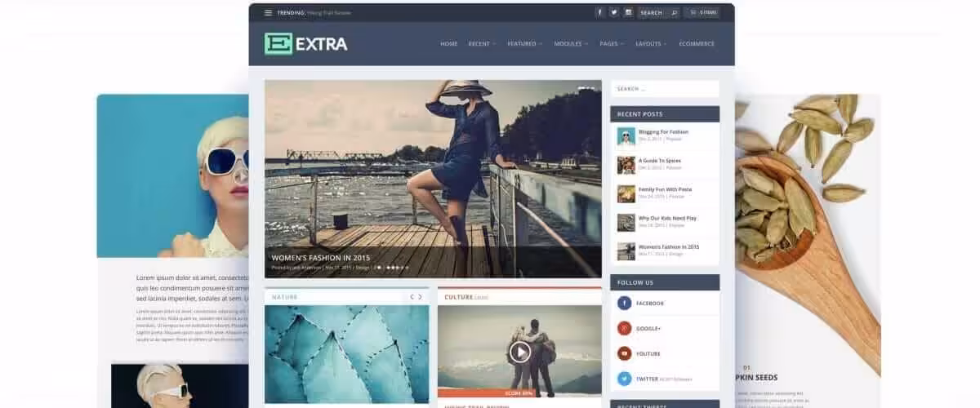This screenshot has width=980, height=408.
Task: Open Women's Fashion In 2015 featured headline
Action: pyautogui.click(x=320, y=257)
